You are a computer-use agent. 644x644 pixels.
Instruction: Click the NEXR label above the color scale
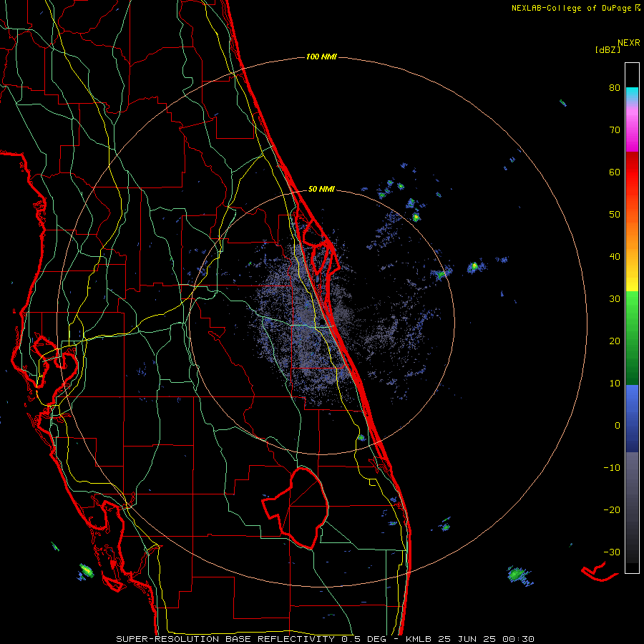(x=629, y=43)
